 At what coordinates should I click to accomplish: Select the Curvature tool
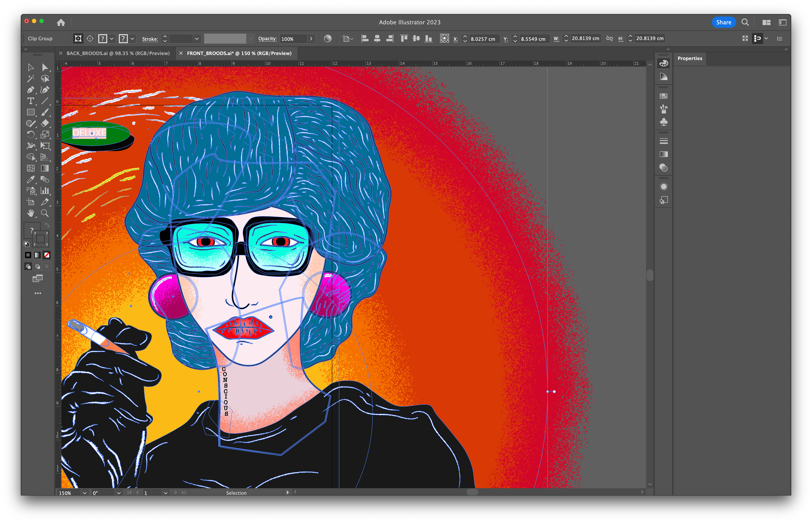[x=45, y=90]
